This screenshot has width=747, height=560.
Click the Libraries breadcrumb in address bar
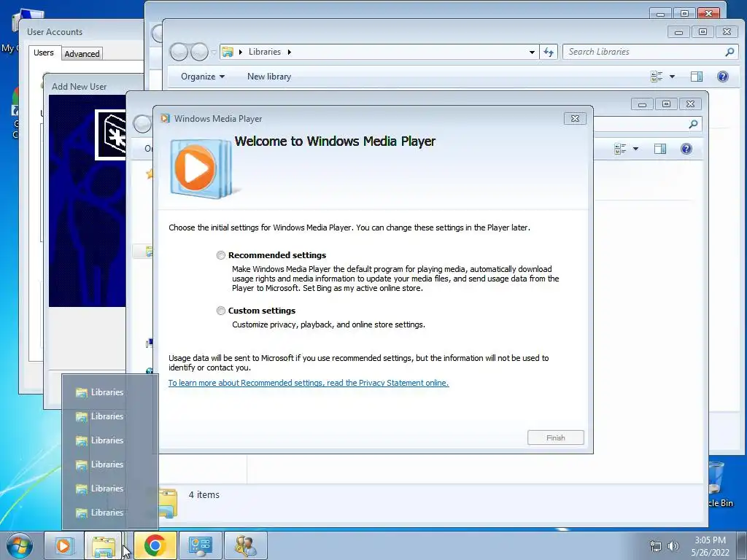[x=264, y=52]
